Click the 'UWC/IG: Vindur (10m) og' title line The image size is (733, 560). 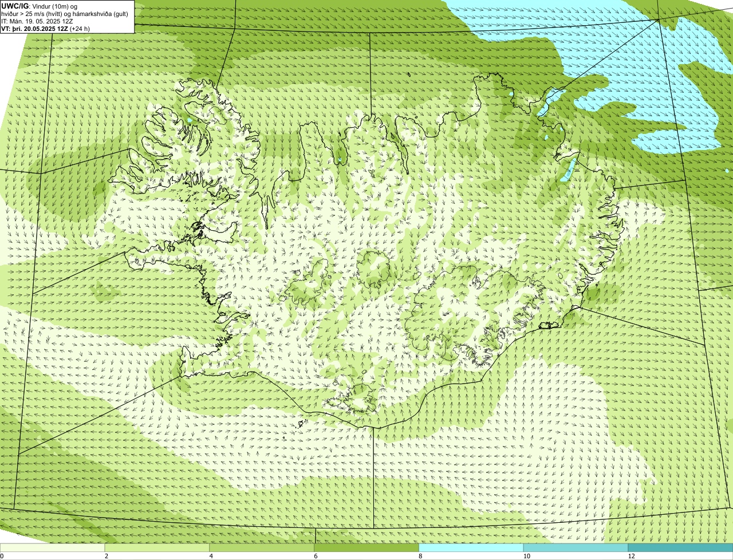point(39,6)
